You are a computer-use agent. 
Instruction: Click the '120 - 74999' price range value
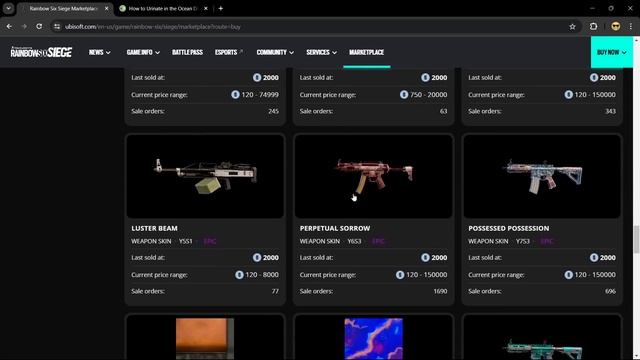(260, 95)
